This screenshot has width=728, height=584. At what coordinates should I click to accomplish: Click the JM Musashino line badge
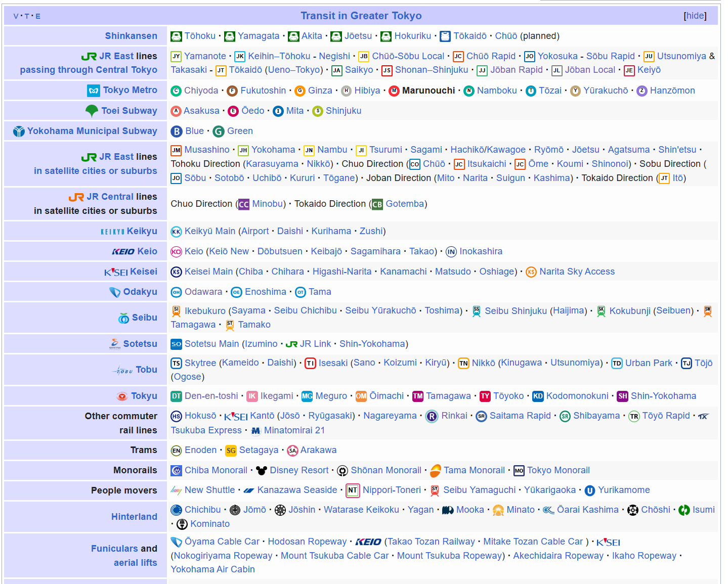click(x=176, y=150)
